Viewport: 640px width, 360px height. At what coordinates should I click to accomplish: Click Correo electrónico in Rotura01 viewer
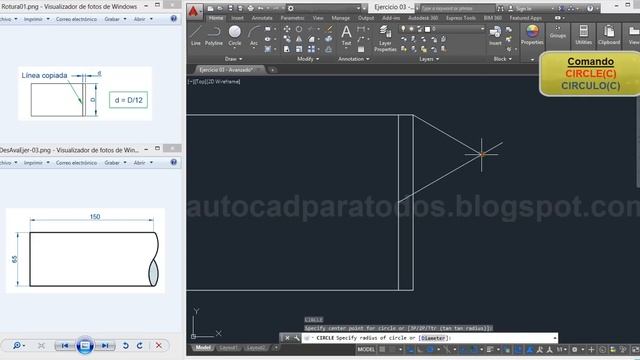[x=76, y=19]
